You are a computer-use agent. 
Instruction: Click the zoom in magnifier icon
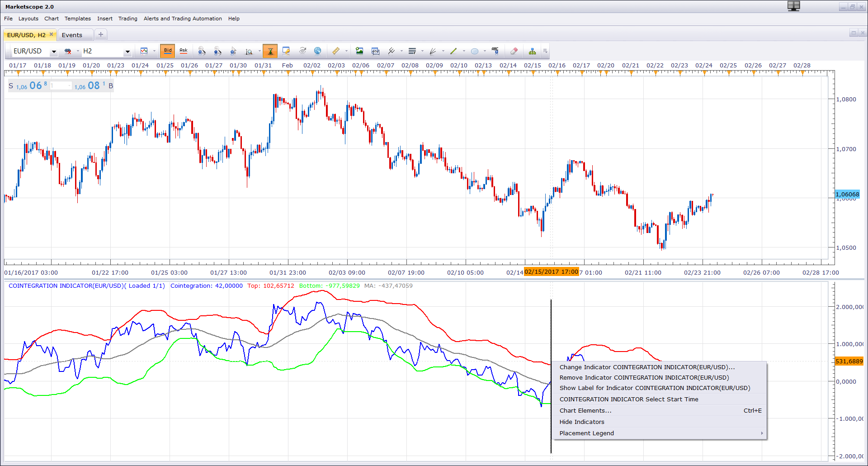[202, 51]
